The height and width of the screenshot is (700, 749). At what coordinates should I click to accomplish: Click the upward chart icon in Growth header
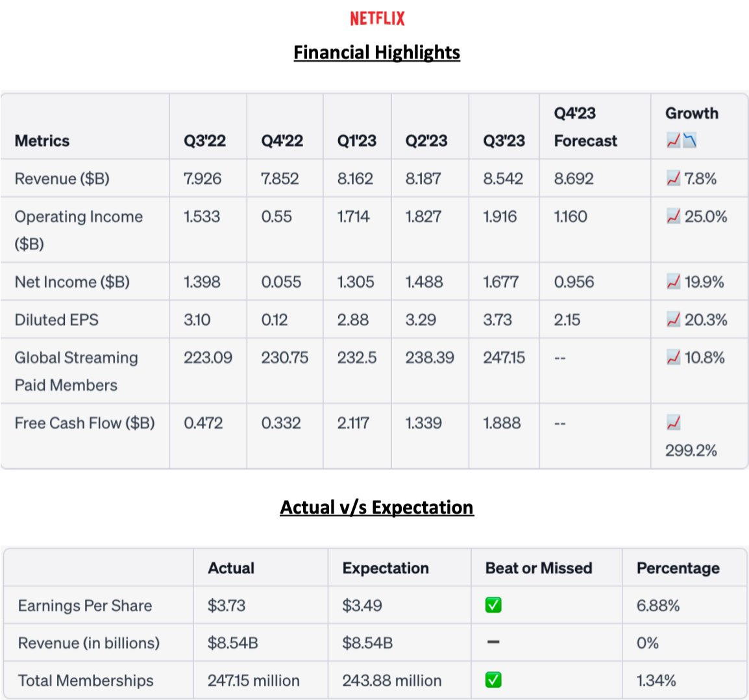click(673, 140)
